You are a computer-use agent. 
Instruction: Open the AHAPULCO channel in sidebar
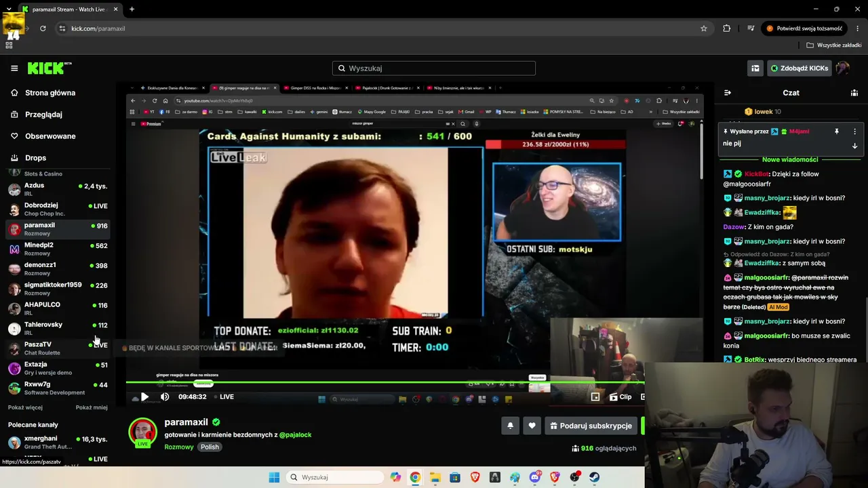pos(58,308)
